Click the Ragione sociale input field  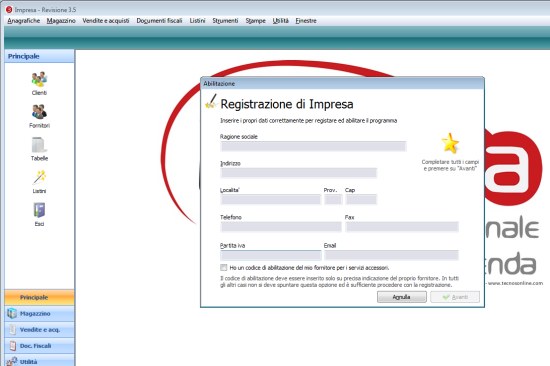click(313, 146)
